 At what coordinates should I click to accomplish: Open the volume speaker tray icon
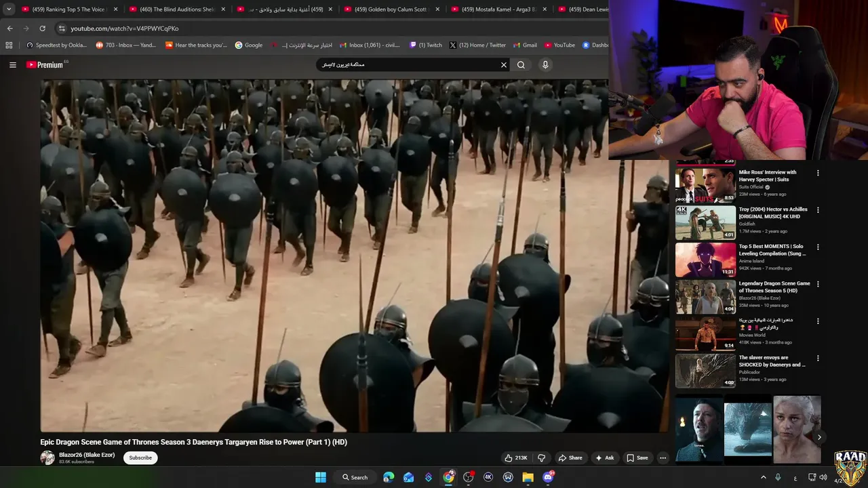click(823, 477)
